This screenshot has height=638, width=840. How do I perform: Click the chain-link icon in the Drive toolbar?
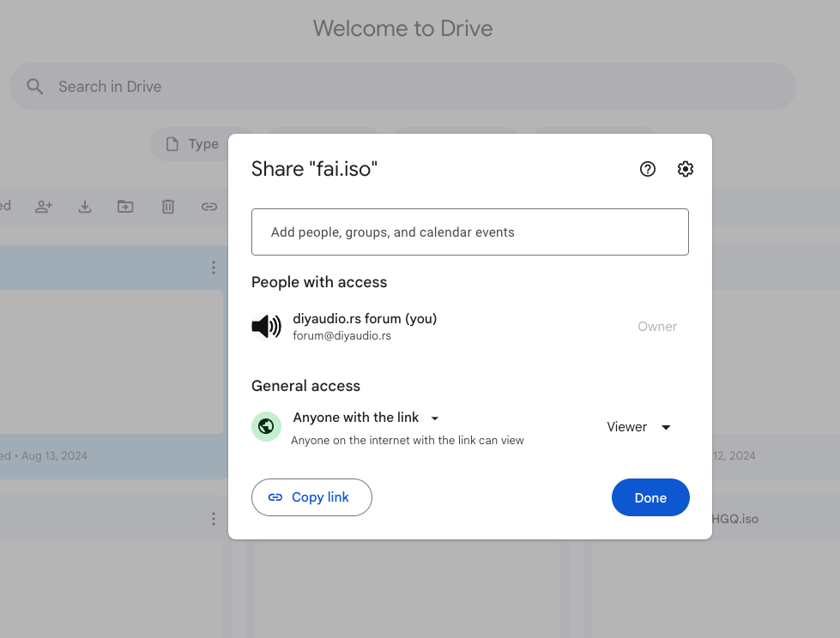coord(209,207)
